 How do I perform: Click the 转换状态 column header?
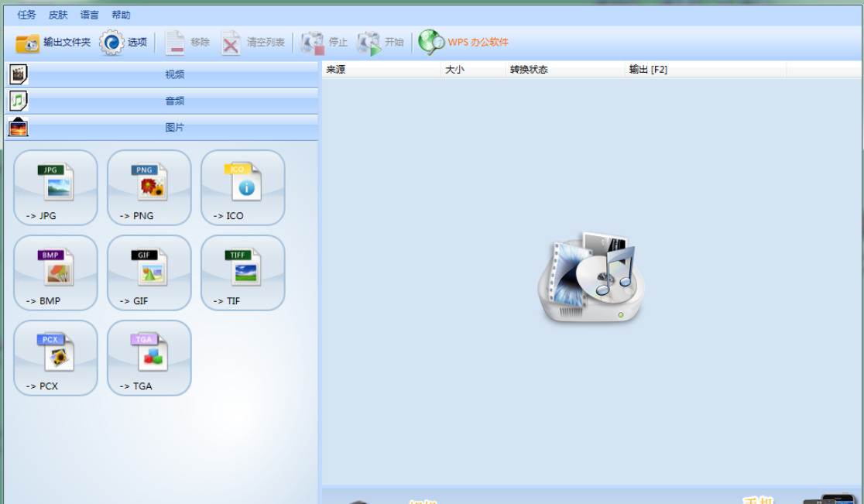(565, 70)
